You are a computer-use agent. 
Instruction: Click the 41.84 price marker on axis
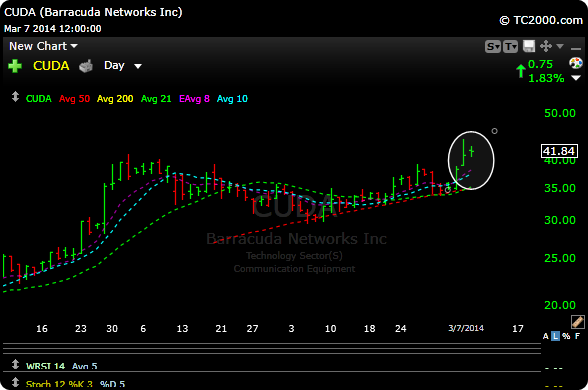pos(559,151)
